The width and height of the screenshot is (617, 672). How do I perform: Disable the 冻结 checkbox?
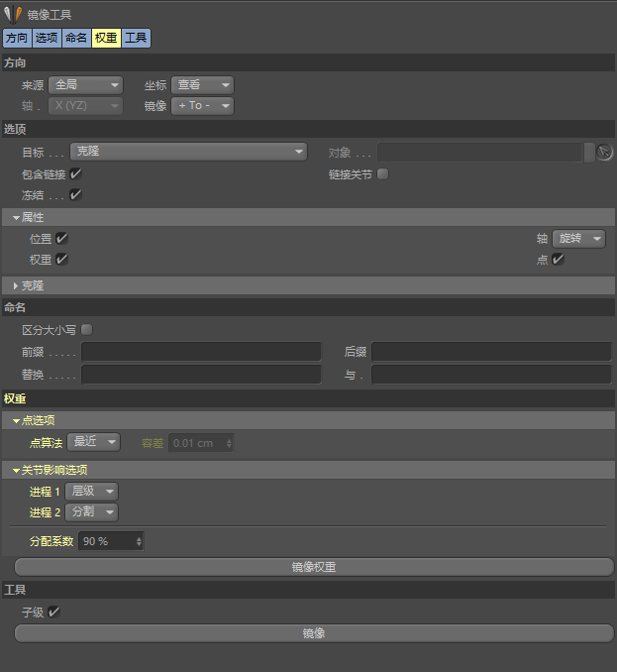click(75, 195)
